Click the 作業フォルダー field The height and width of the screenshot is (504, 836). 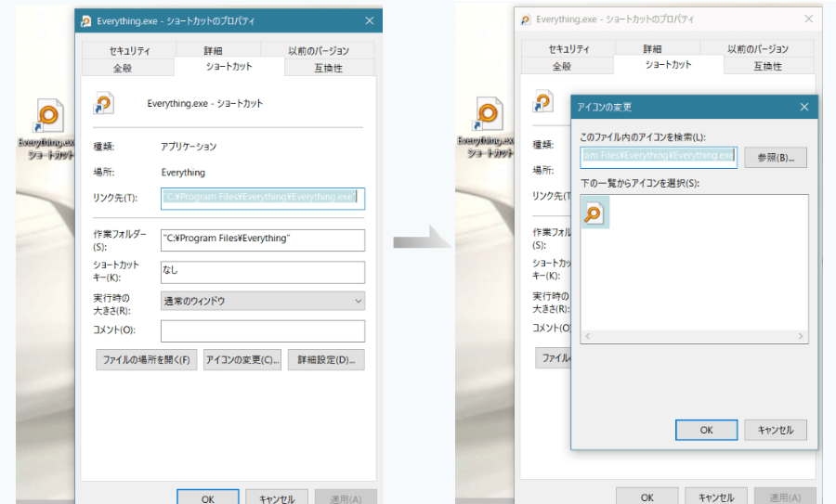point(263,239)
